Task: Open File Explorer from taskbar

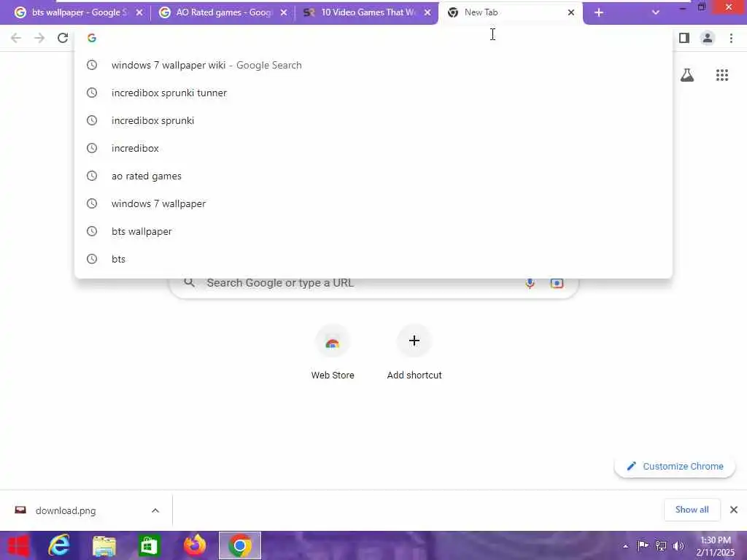Action: click(104, 545)
